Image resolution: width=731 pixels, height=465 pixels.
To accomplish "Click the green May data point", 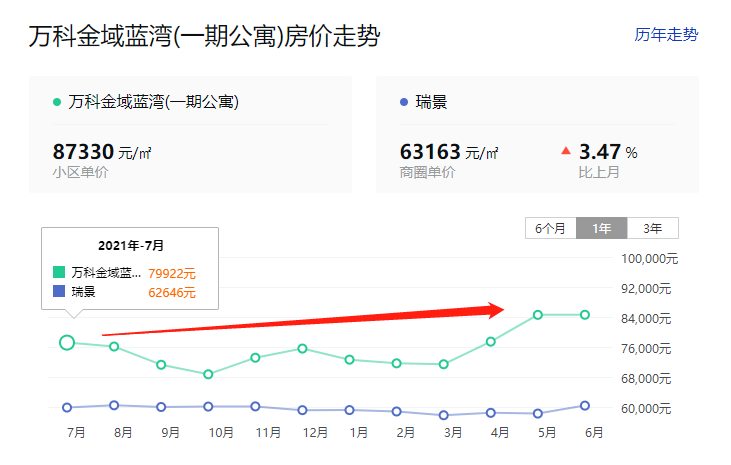I will point(538,315).
